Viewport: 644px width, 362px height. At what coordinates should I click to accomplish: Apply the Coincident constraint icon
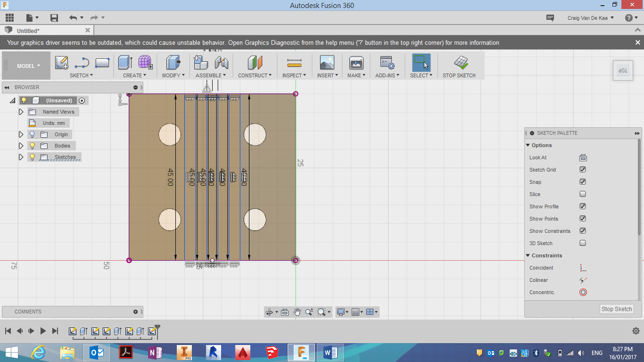[583, 268]
